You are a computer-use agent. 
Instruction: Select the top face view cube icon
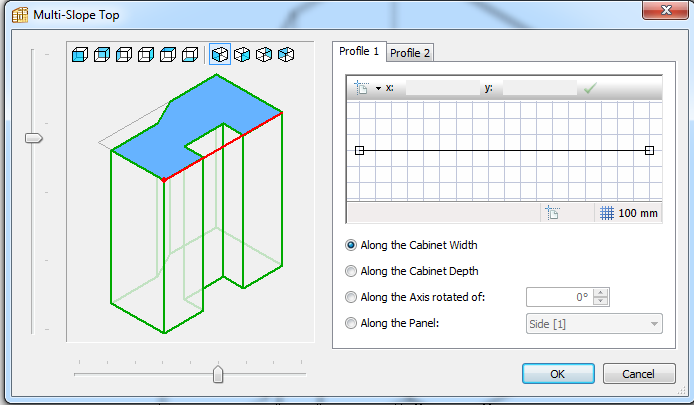(168, 55)
